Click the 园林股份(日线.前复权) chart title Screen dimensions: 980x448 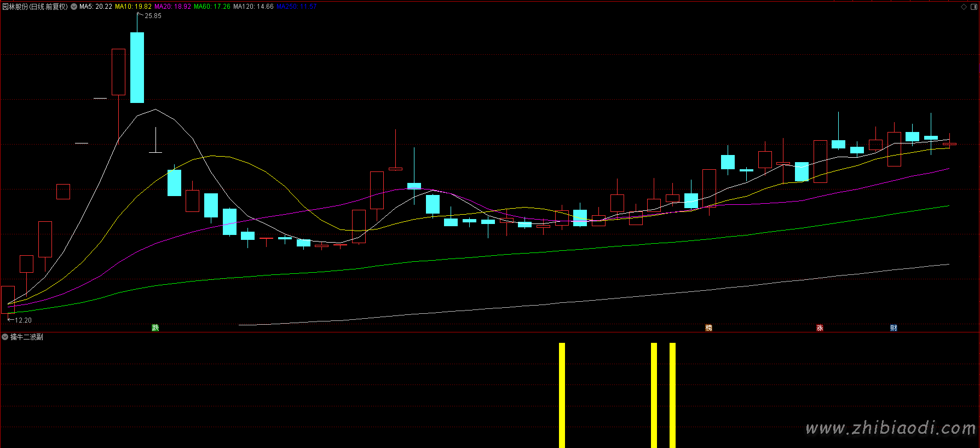click(35, 7)
